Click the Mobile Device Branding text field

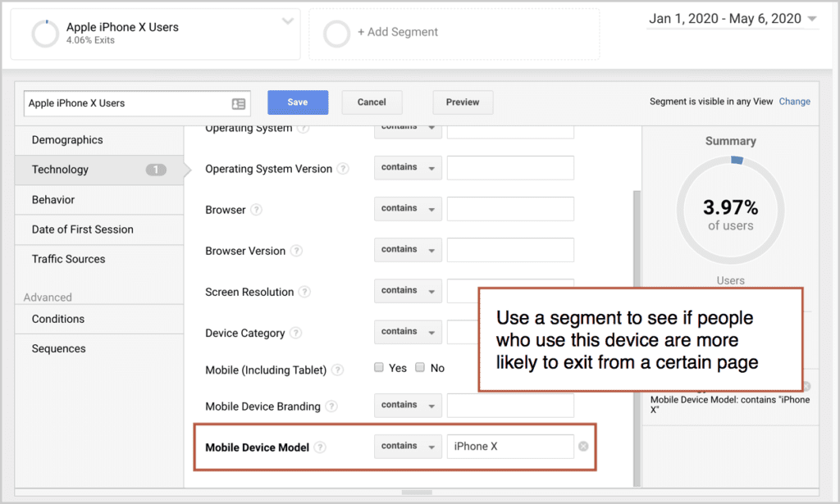coord(510,405)
